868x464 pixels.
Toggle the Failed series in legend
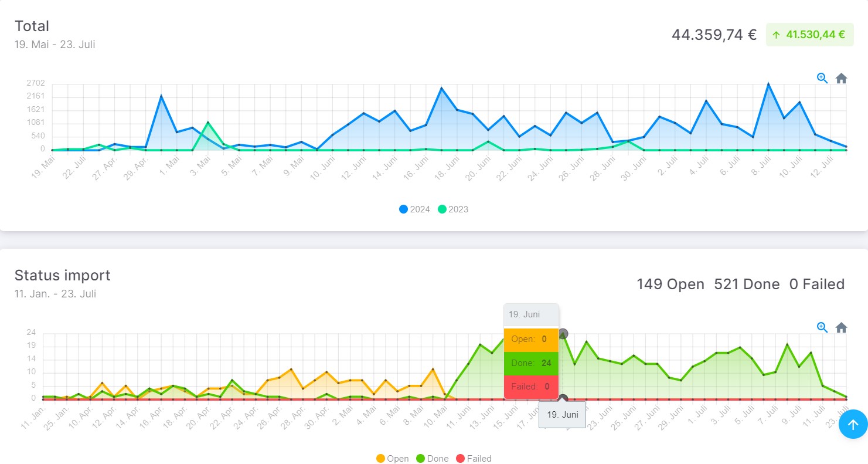point(474,459)
